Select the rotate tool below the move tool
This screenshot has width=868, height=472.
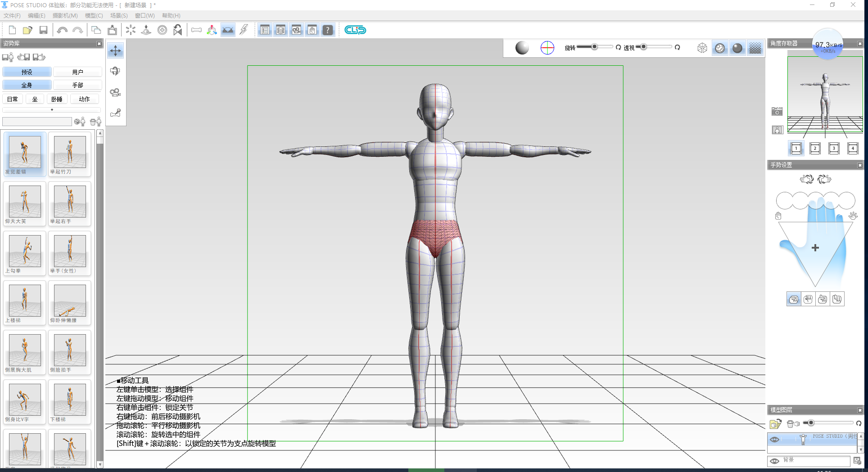coord(115,71)
